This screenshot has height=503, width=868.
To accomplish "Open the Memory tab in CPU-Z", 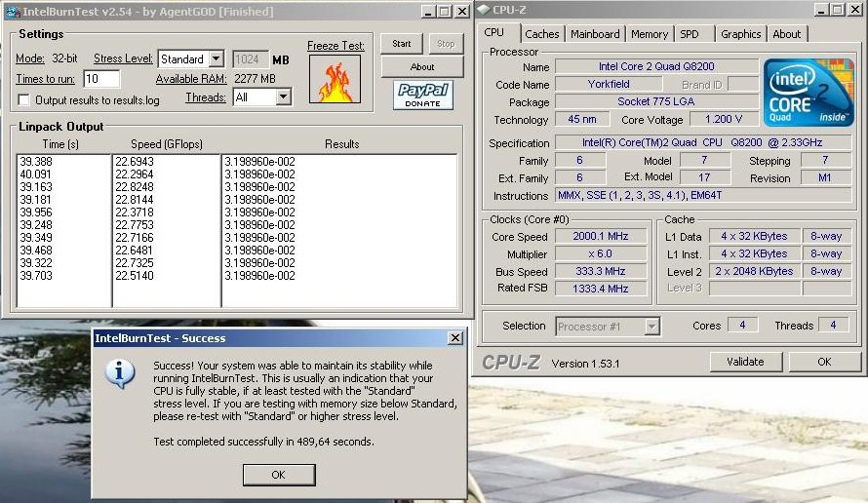I will (650, 34).
